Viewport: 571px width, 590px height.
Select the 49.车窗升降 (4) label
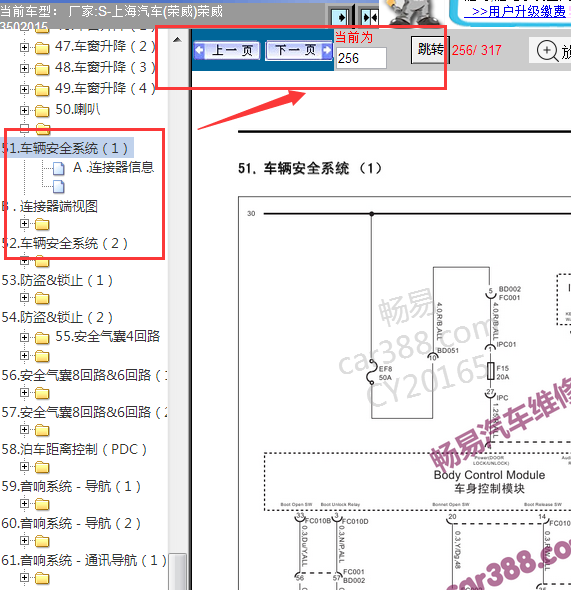tap(105, 88)
